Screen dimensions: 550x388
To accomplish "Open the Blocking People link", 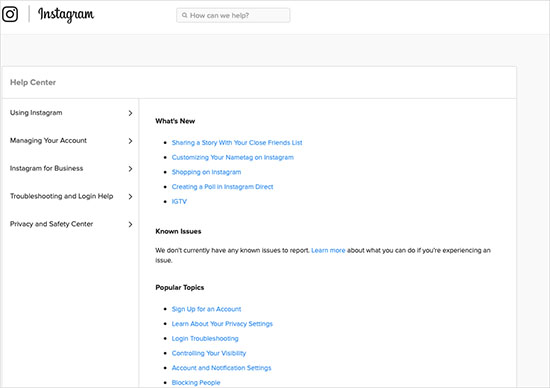I will click(x=196, y=383).
